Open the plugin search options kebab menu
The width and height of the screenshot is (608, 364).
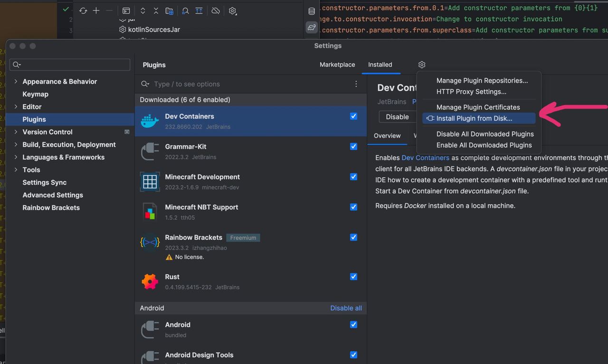[x=356, y=84]
